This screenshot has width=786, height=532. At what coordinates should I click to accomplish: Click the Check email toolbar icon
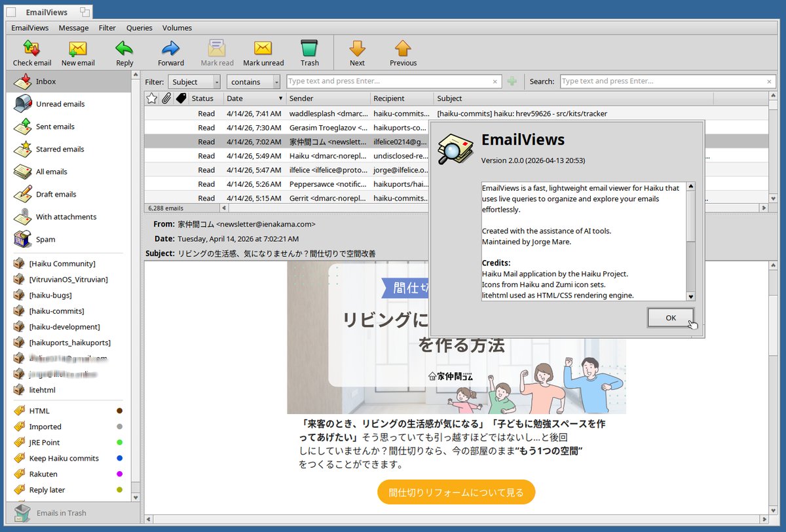pos(31,48)
